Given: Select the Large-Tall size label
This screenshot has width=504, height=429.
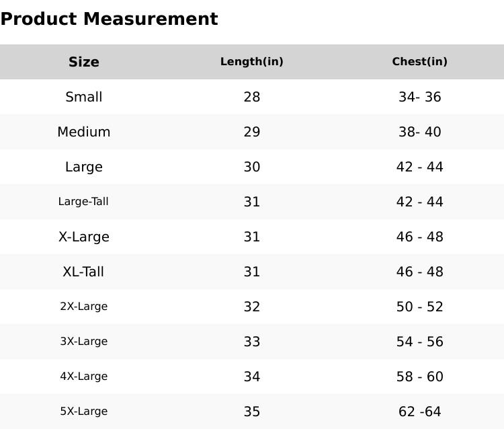Looking at the screenshot, I should [83, 202].
